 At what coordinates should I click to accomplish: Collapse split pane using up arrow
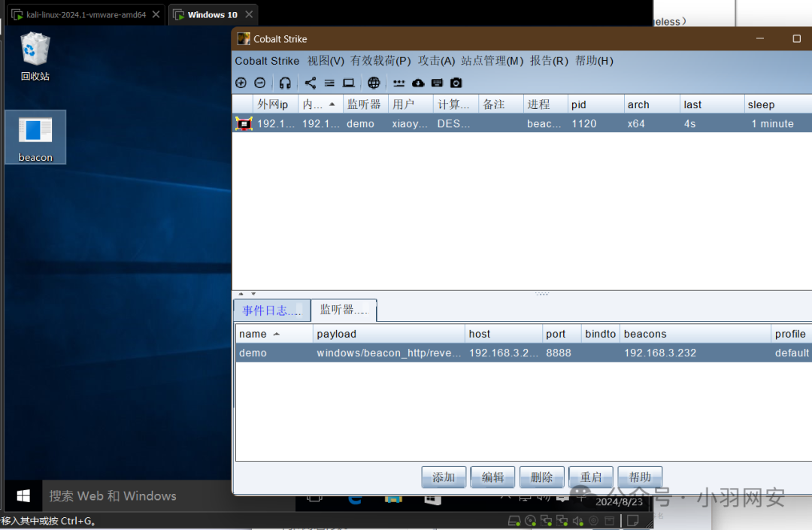[x=241, y=293]
